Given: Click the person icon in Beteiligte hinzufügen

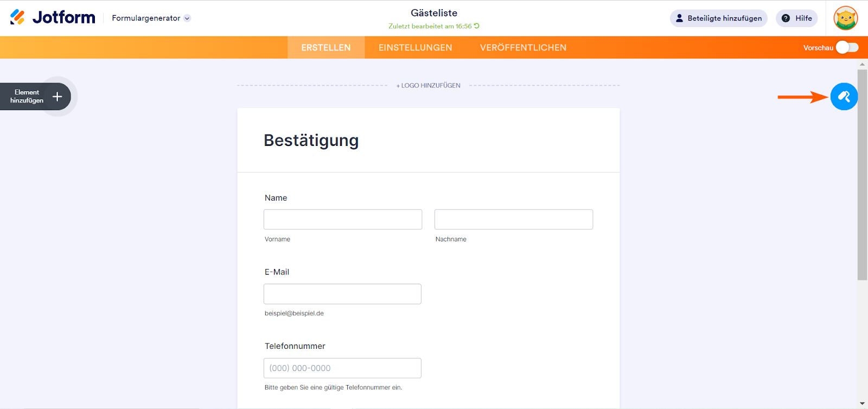Looking at the screenshot, I should [x=679, y=18].
